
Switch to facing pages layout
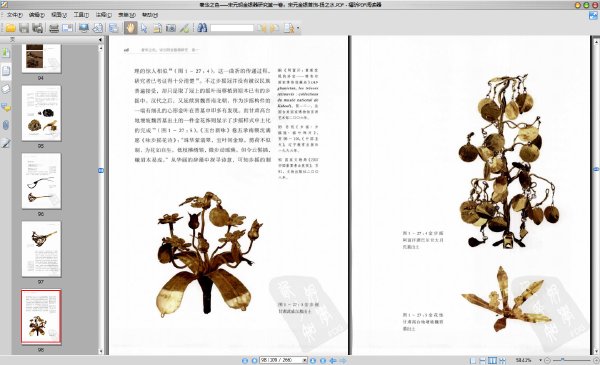pyautogui.click(x=492, y=360)
